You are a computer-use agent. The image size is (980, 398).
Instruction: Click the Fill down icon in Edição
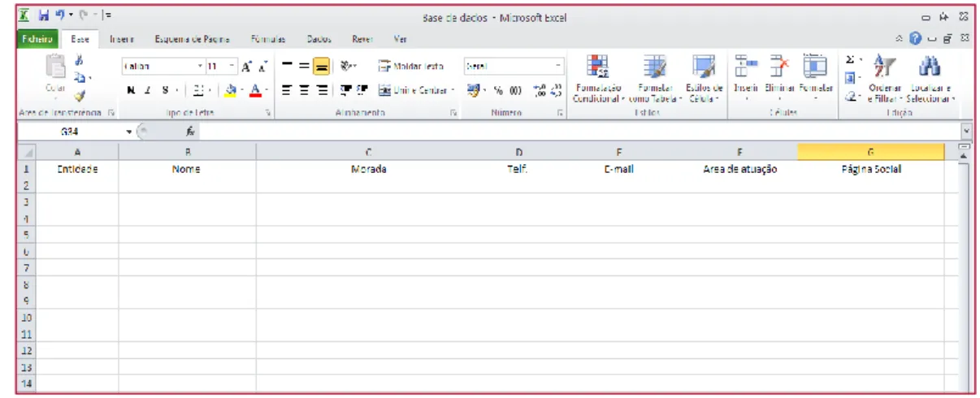(850, 79)
